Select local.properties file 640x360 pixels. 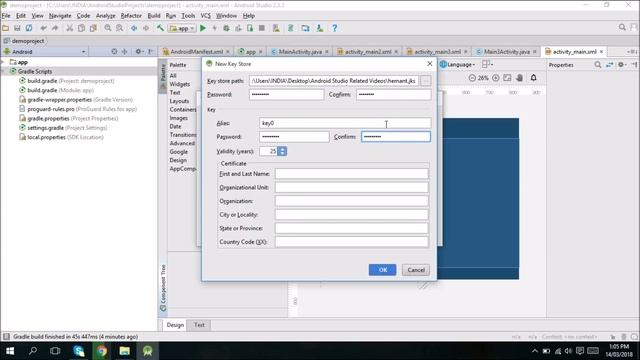click(x=61, y=137)
